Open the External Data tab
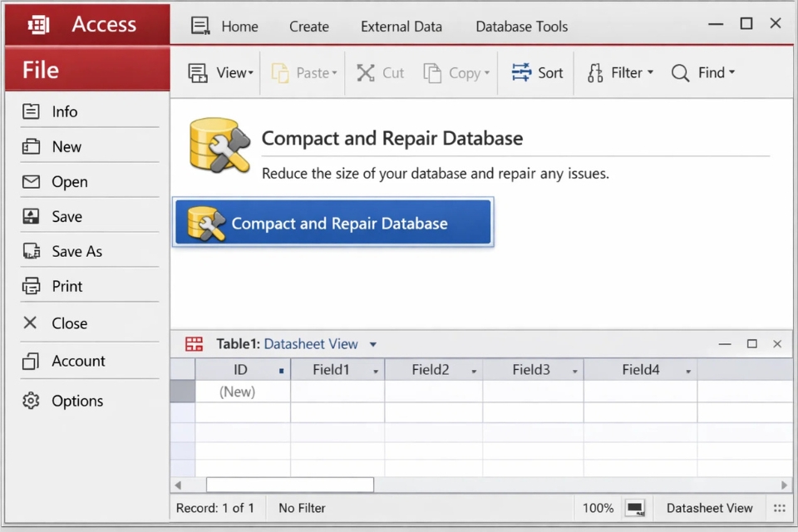This screenshot has height=532, width=798. coord(401,27)
